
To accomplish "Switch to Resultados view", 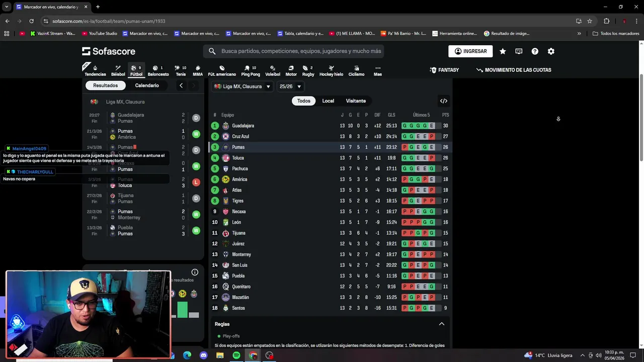I will tap(105, 85).
